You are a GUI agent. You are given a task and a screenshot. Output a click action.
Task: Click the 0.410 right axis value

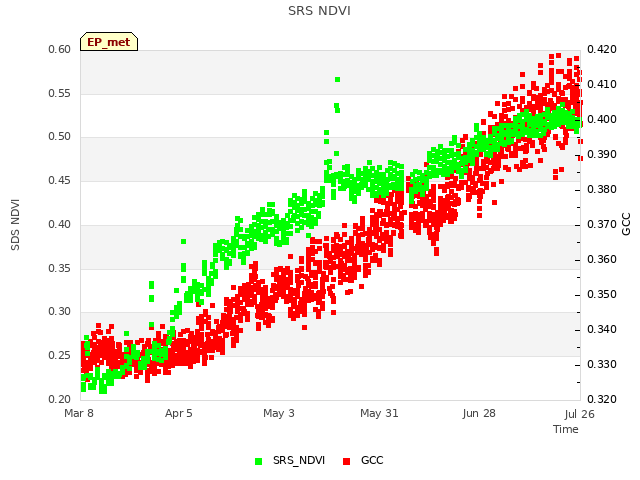[x=602, y=84]
